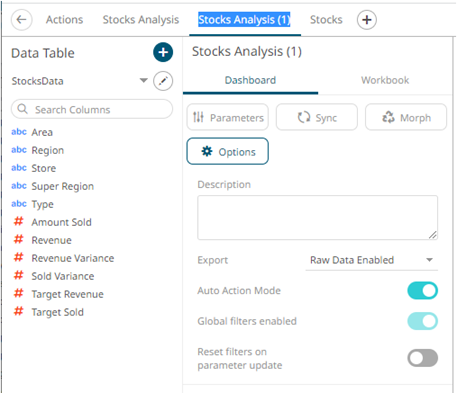Toggle Auto Action Mode switch
The image size is (457, 393).
422,291
